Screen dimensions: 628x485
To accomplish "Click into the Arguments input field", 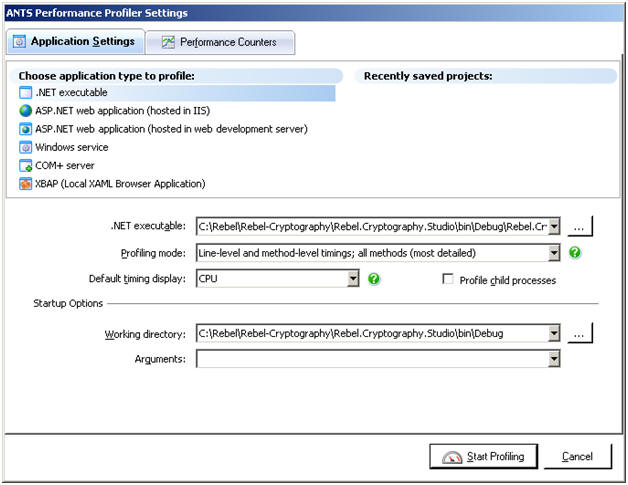I will point(372,359).
